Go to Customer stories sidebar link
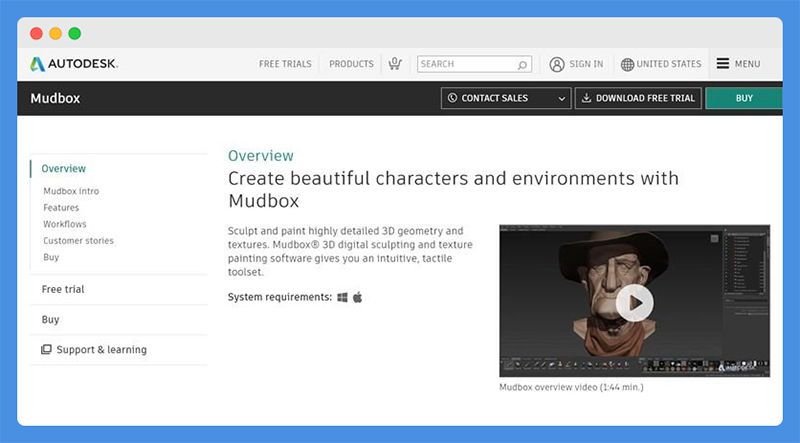Image resolution: width=800 pixels, height=443 pixels. pos(78,240)
